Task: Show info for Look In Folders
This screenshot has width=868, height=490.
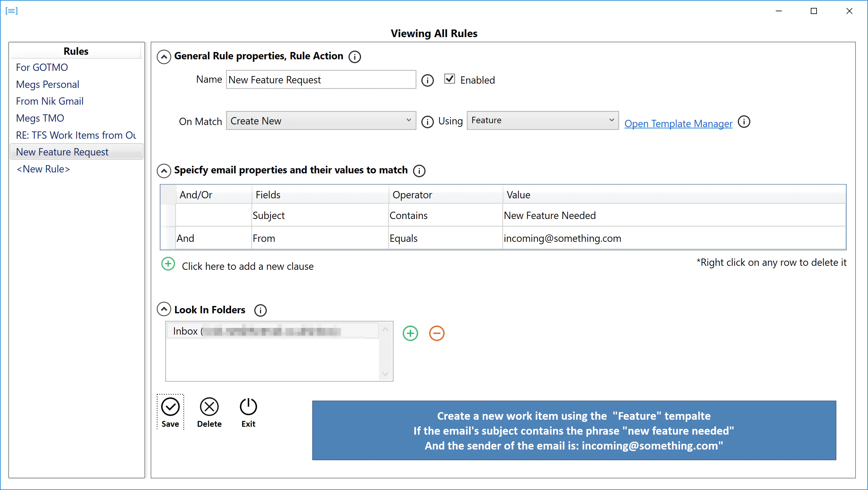Action: click(260, 310)
